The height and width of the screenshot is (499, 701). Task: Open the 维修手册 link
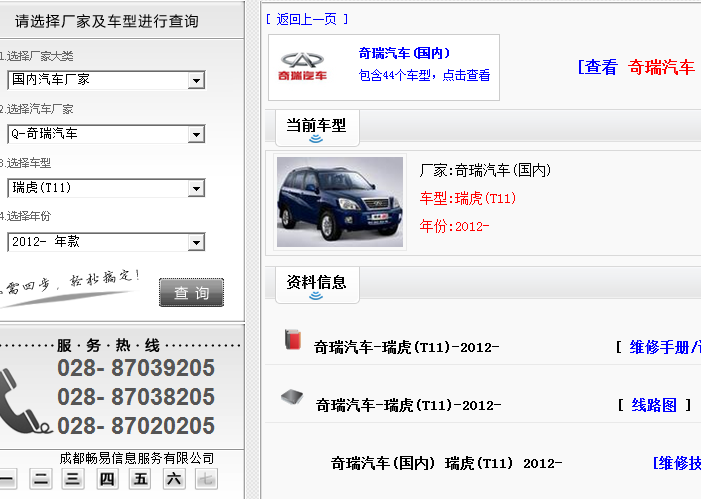tap(665, 347)
